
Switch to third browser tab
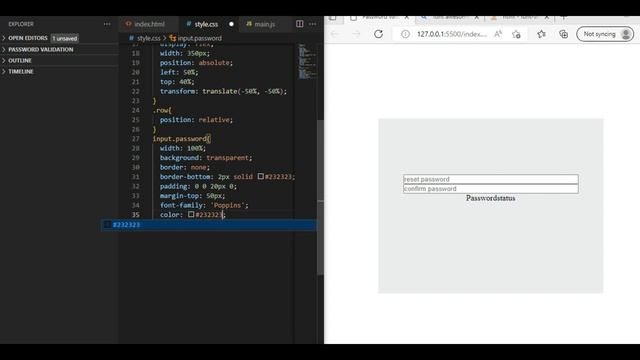tap(518, 18)
